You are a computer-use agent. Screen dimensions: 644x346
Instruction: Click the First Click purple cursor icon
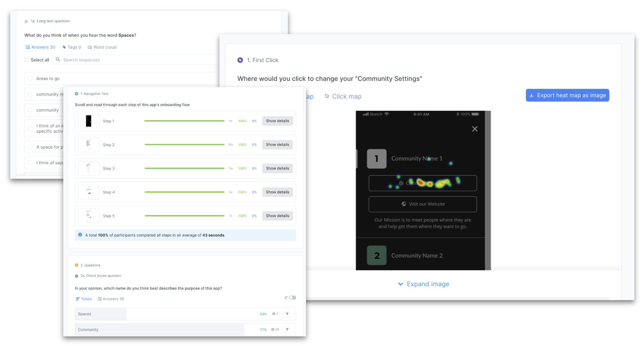click(240, 60)
